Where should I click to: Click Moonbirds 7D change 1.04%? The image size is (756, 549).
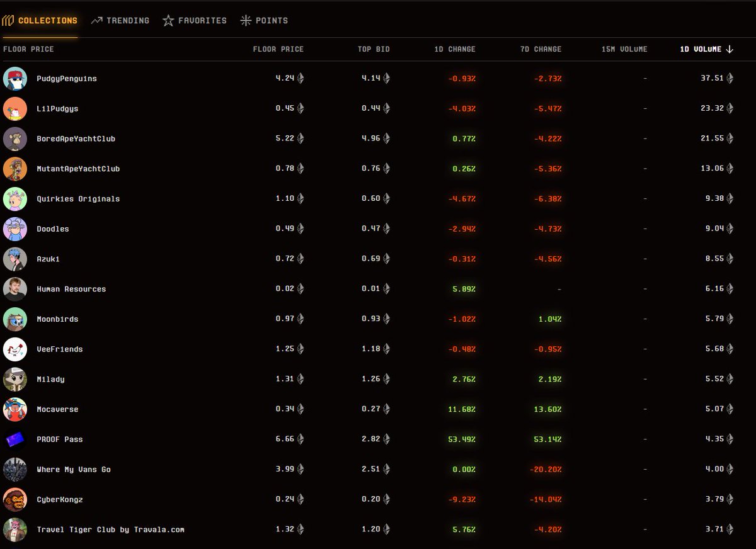click(549, 319)
